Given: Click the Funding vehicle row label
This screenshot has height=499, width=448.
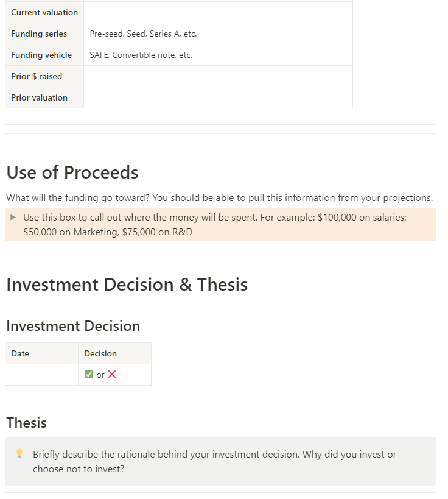Looking at the screenshot, I should pos(41,55).
